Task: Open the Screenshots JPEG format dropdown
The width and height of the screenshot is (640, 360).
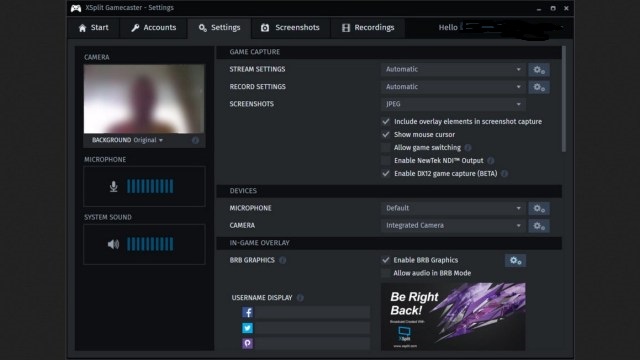Action: click(453, 104)
